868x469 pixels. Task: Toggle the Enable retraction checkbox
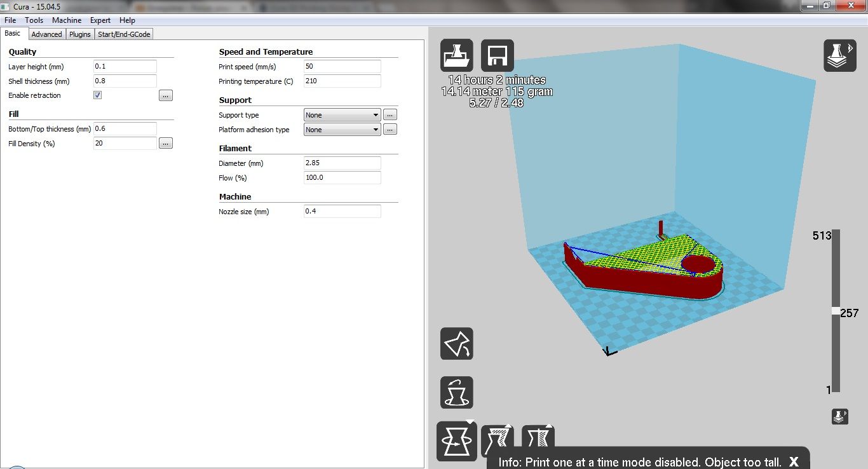(x=97, y=95)
